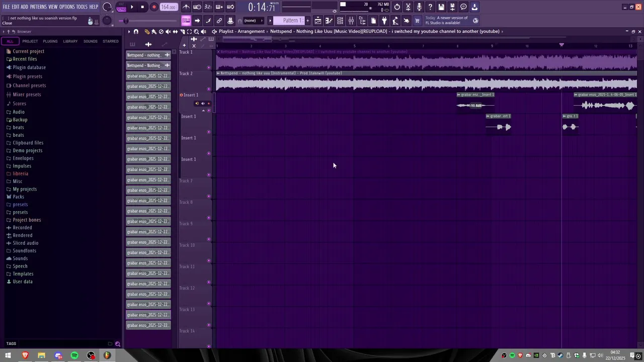Select the zoom magnifier tool in Playlist
This screenshot has height=362, width=644.
point(196,31)
